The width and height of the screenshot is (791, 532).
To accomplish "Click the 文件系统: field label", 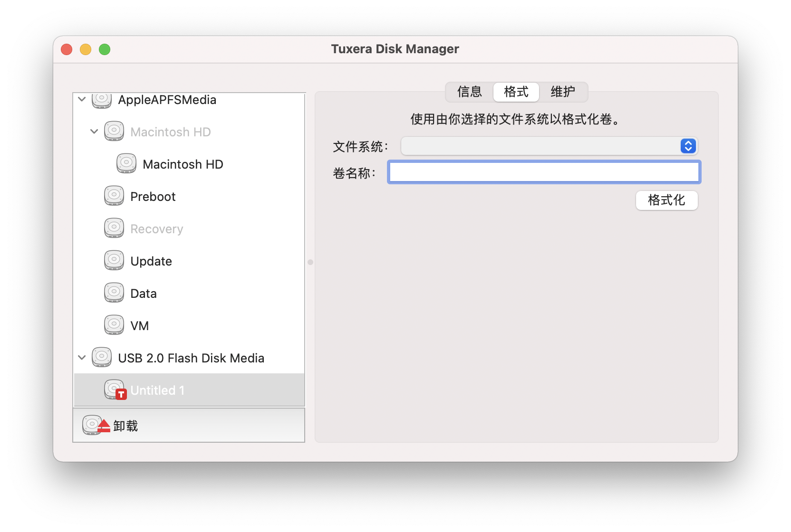I will click(361, 147).
